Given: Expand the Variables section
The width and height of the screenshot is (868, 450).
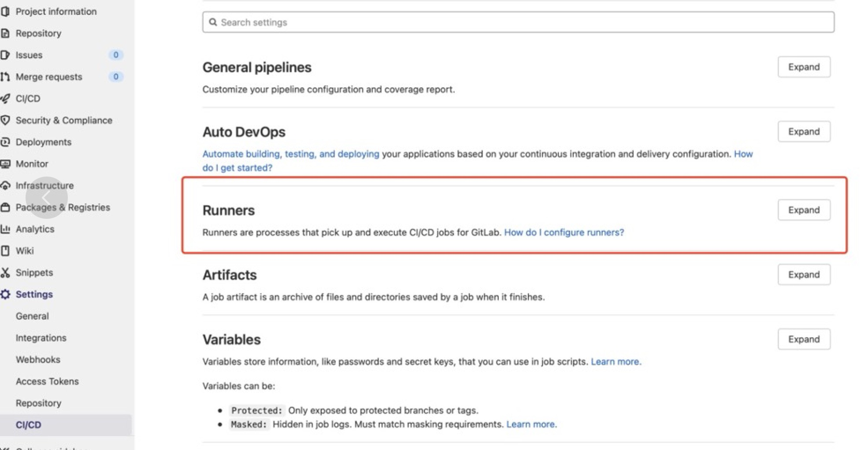Looking at the screenshot, I should coord(804,339).
